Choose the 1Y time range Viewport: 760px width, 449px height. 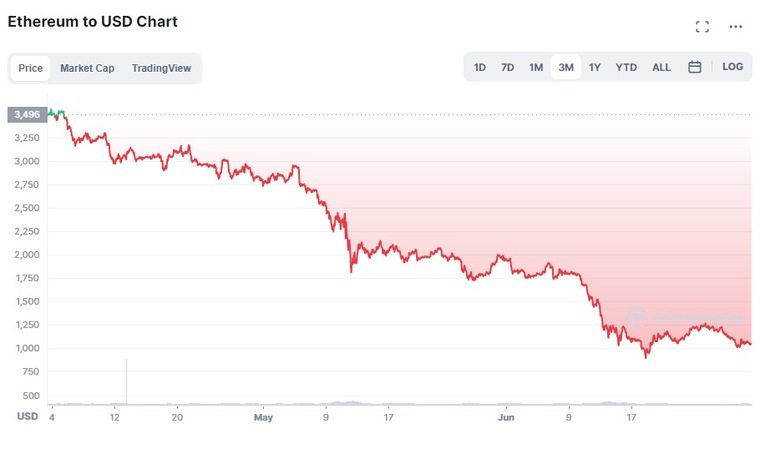pos(594,67)
